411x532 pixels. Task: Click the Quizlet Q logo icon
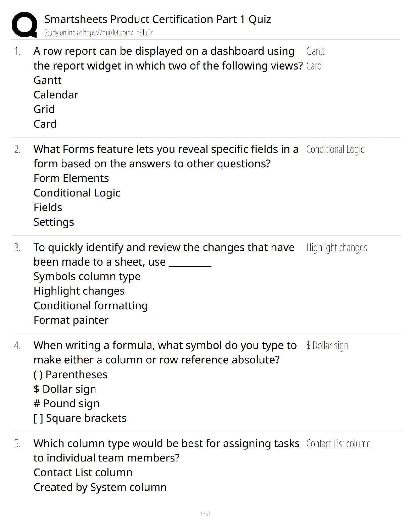point(24,25)
